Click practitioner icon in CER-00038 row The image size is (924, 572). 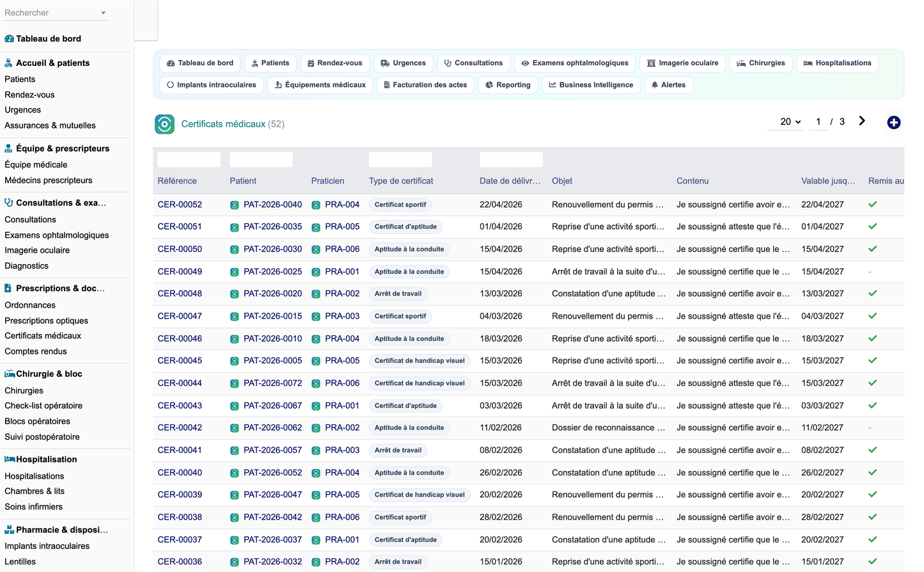pos(316,518)
